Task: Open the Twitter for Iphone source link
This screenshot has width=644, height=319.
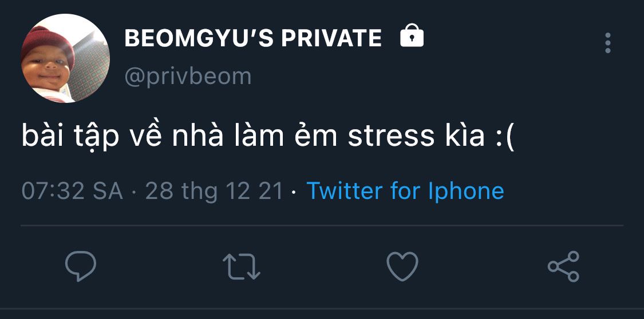Action: [x=405, y=191]
